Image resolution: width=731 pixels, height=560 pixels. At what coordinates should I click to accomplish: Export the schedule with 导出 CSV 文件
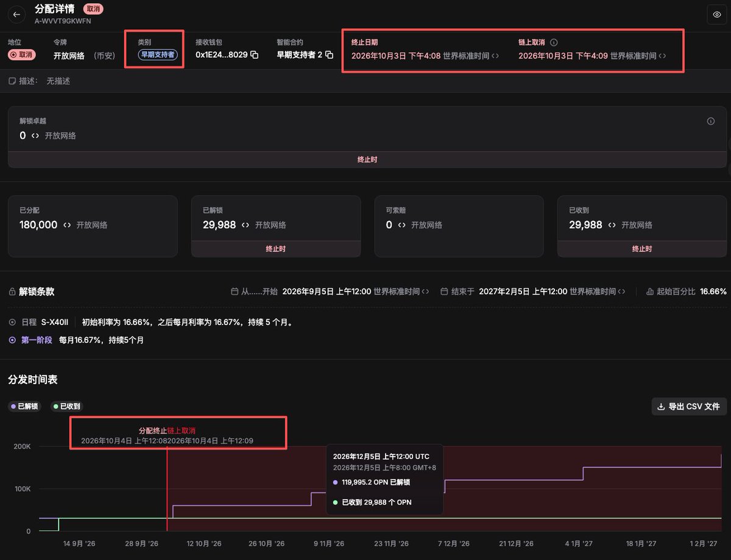tap(689, 407)
